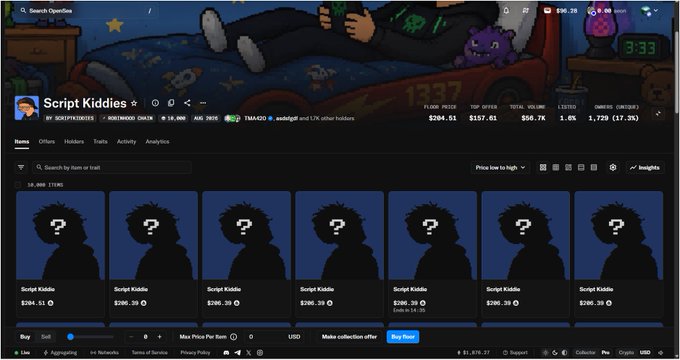Switch to the Traits tab
The height and width of the screenshot is (360, 680).
pyautogui.click(x=100, y=141)
